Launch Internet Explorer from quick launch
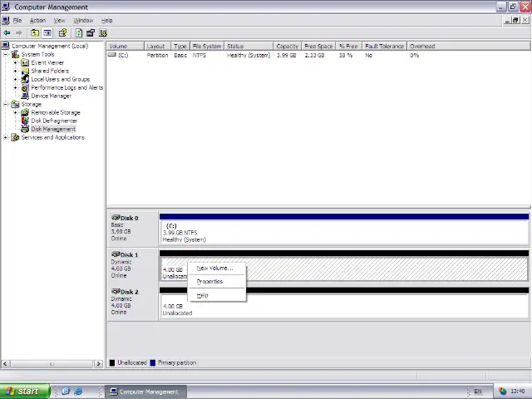532x399 pixels. [x=78, y=392]
